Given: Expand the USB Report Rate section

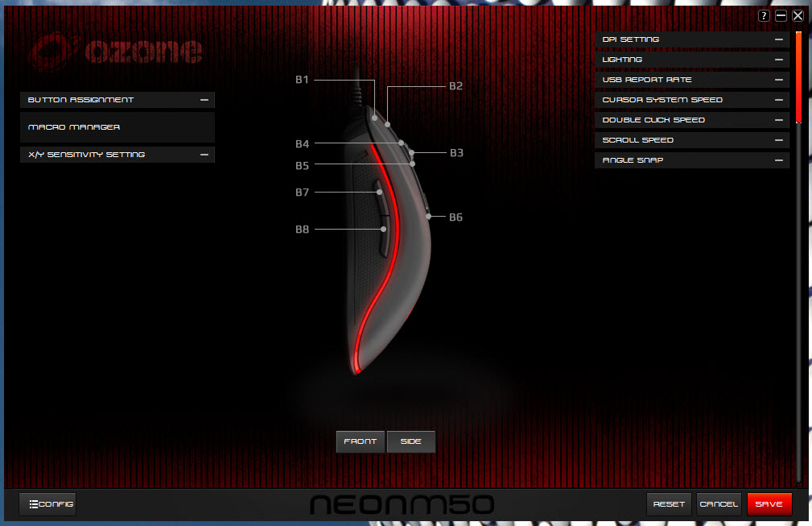Looking at the screenshot, I should click(692, 80).
